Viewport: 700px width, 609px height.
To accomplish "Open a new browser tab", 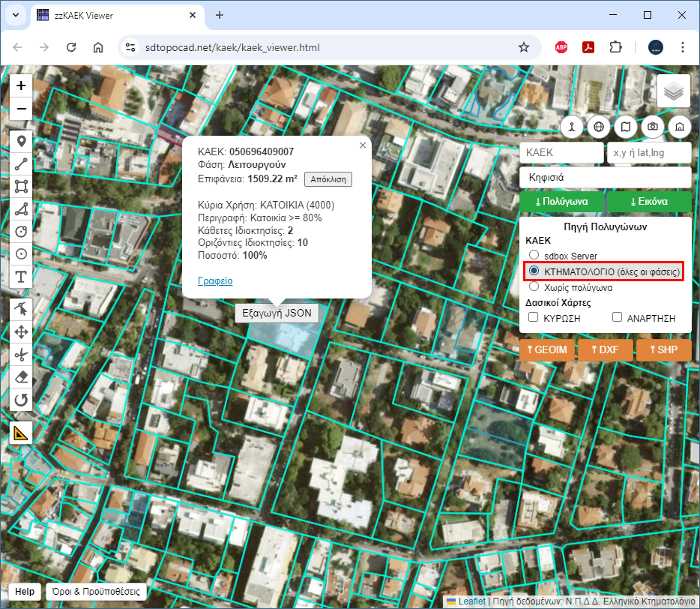I will coord(220,15).
